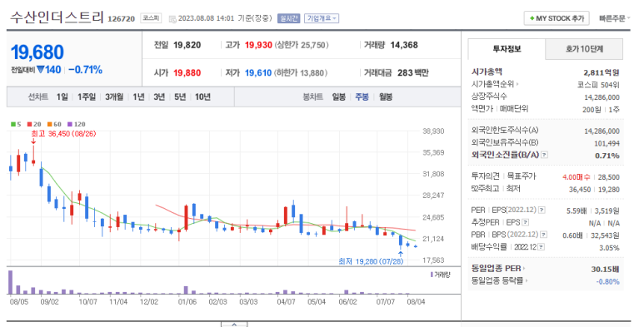Click help icon next to EPS(2022.12)
Screen dimensions: 644x327
tap(542, 210)
